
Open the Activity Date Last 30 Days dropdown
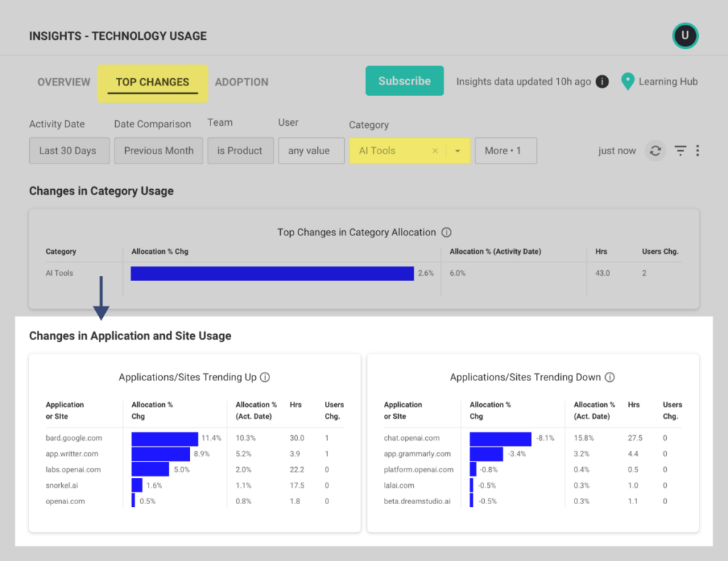pos(69,151)
